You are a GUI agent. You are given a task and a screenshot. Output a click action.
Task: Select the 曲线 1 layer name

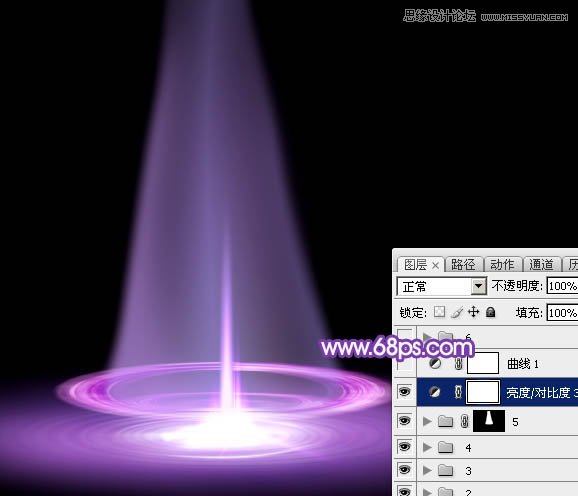(523, 364)
